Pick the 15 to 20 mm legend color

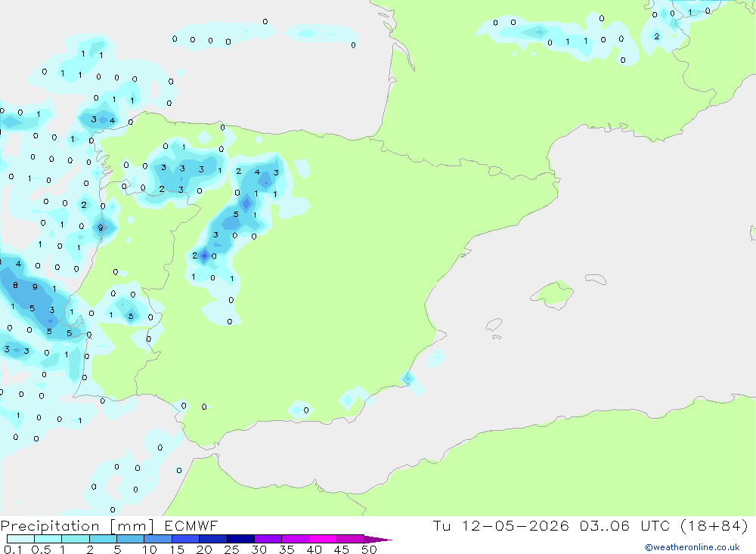point(186,539)
